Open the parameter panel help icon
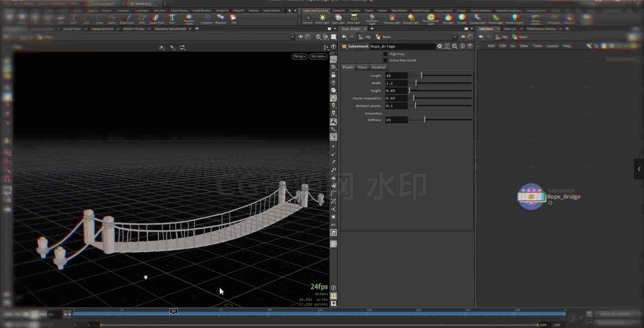The image size is (644, 328). [x=470, y=46]
